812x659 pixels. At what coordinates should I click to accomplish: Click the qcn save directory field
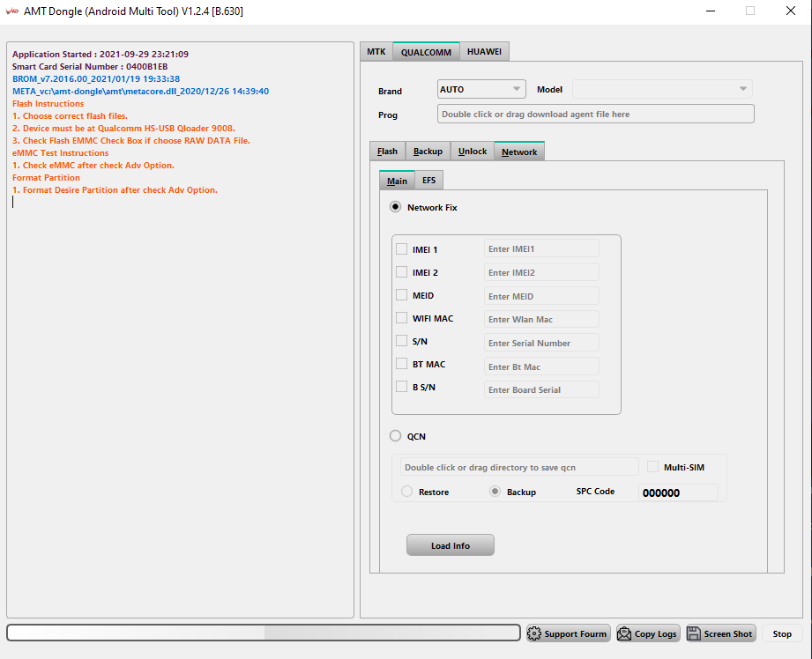coord(519,467)
